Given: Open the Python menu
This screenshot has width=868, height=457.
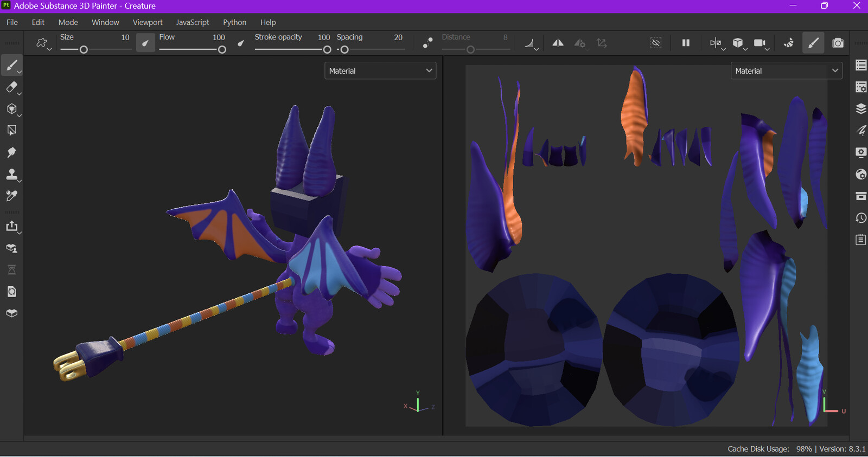Looking at the screenshot, I should pyautogui.click(x=234, y=22).
